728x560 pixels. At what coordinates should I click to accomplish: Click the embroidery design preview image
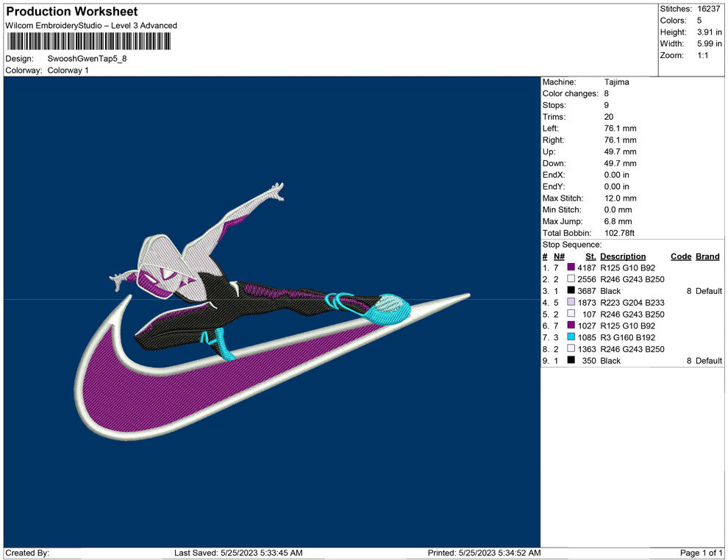click(272, 312)
